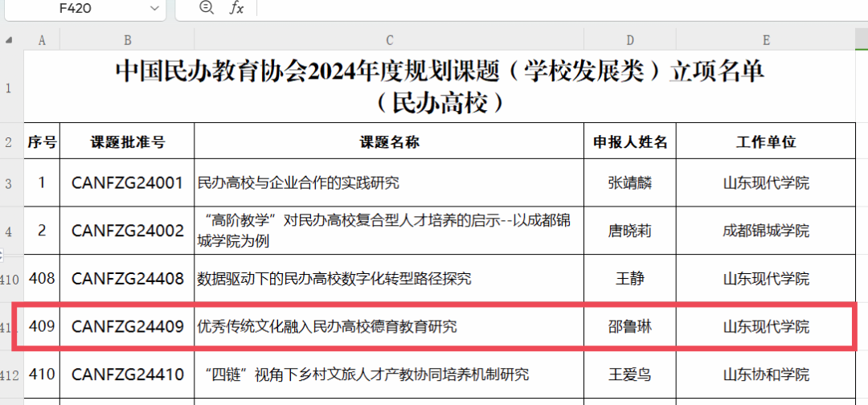Click 序号 cell 409

click(x=42, y=327)
